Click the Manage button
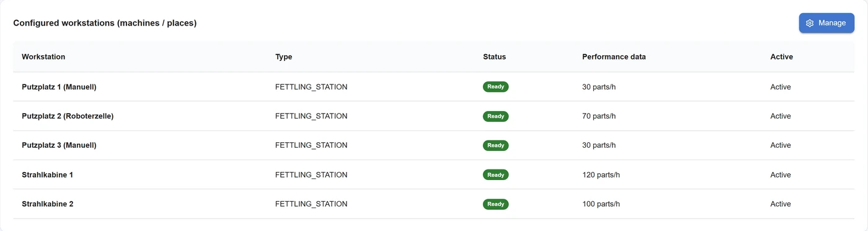Viewport: 868px width, 231px height. coord(826,23)
